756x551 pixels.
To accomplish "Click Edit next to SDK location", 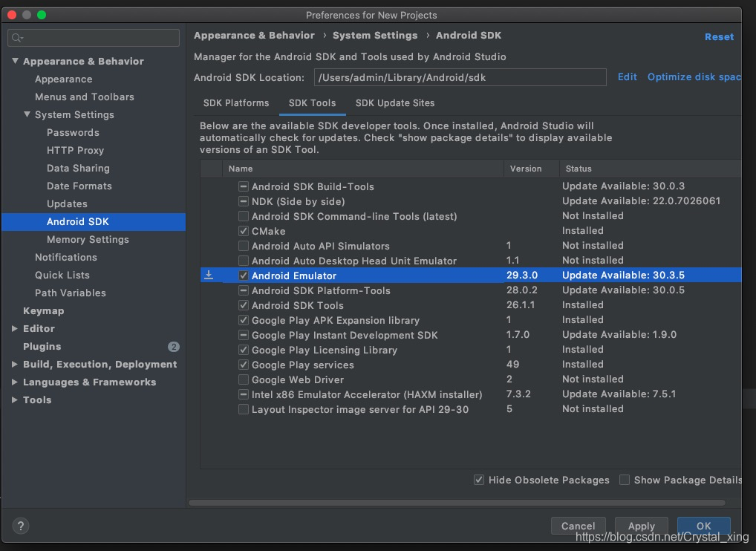I will click(x=628, y=77).
